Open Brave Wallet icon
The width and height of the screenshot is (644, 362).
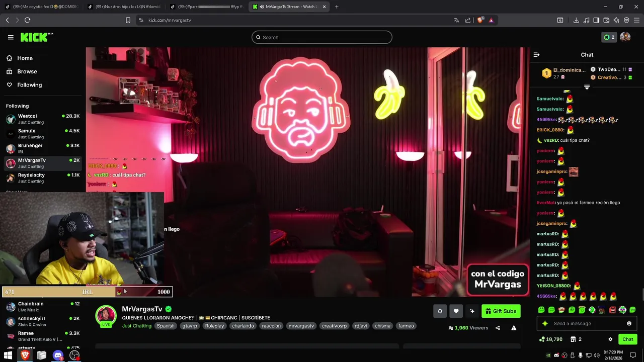(606, 20)
